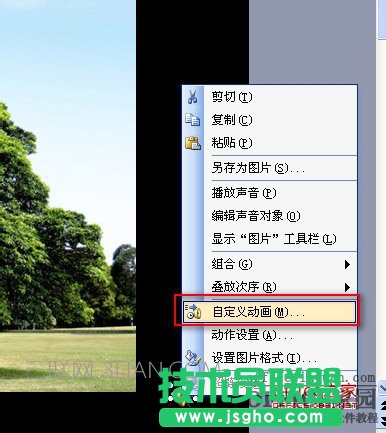Open 自定义动画(M)... menu entry
Image resolution: width=386 pixels, height=433 pixels.
pos(270,312)
